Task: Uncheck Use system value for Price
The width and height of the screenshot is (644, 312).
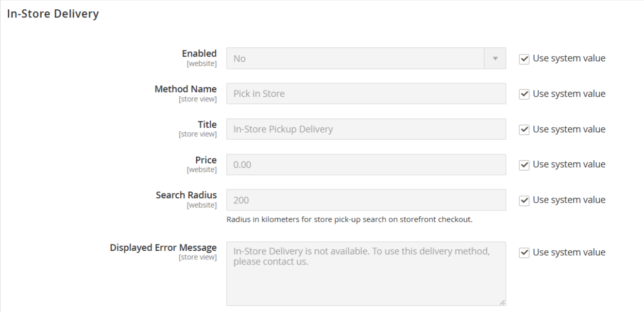Action: [x=524, y=165]
